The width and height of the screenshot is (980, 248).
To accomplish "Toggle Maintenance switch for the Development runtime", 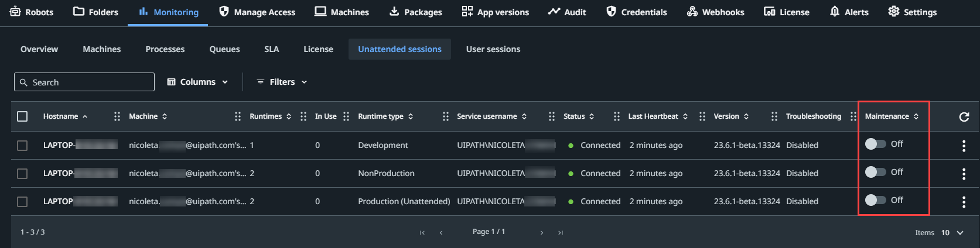I will click(x=875, y=144).
